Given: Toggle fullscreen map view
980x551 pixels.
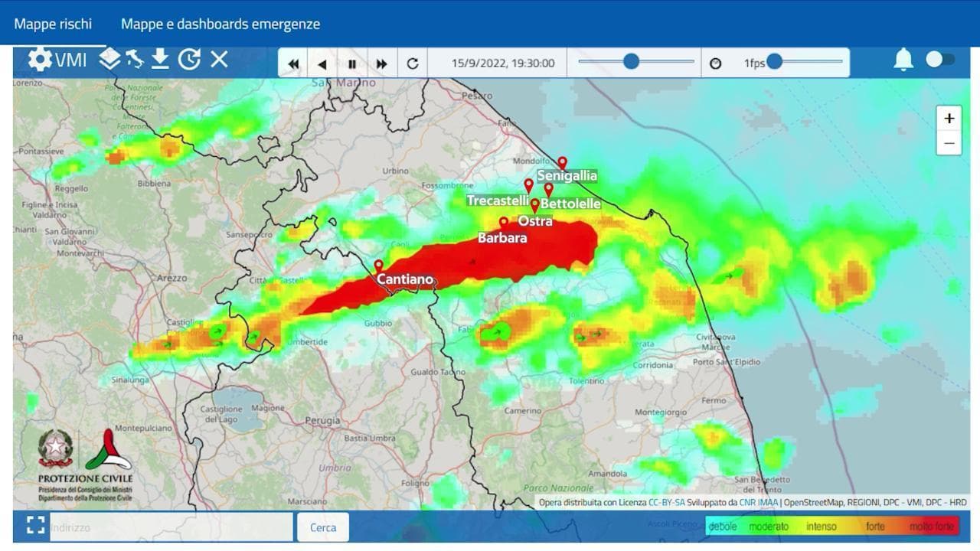Looking at the screenshot, I should tap(35, 525).
